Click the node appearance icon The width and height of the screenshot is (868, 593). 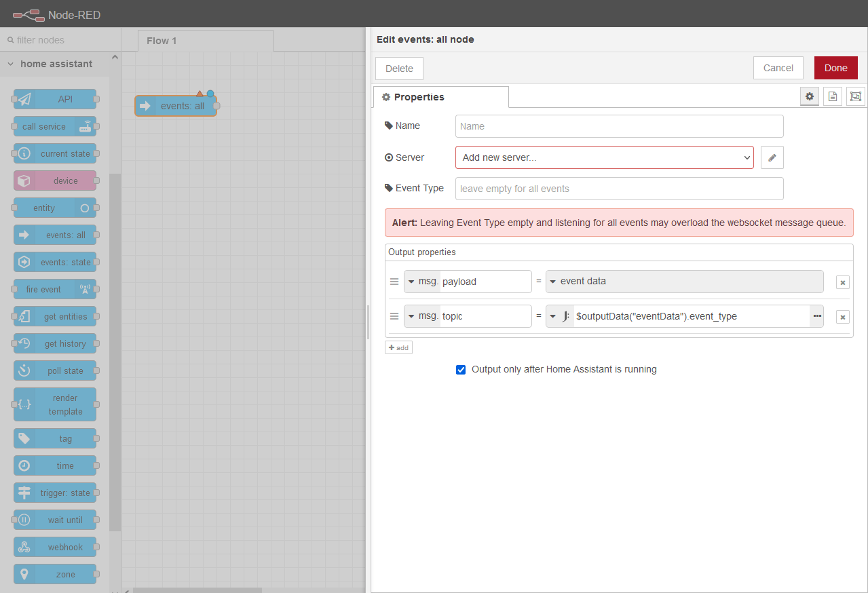855,96
